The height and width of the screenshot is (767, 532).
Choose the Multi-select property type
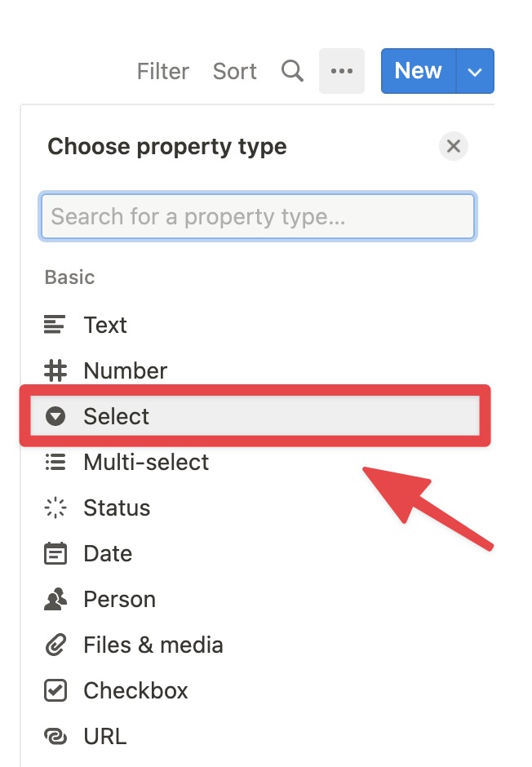255,462
